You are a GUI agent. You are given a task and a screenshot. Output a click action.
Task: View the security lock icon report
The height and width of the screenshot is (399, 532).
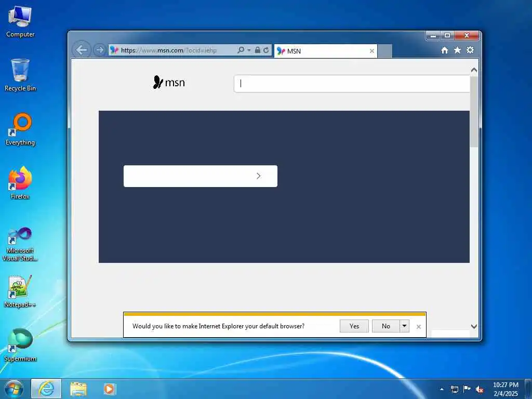coord(258,50)
